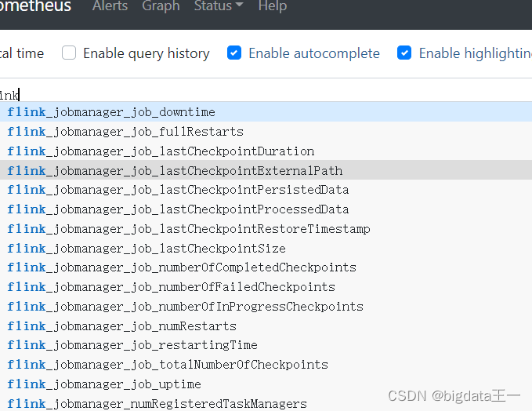Image resolution: width=532 pixels, height=411 pixels.
Task: Select flink_jobmanager_job_totalNumberOfCheckpoints suggestion
Action: pyautogui.click(x=266, y=365)
